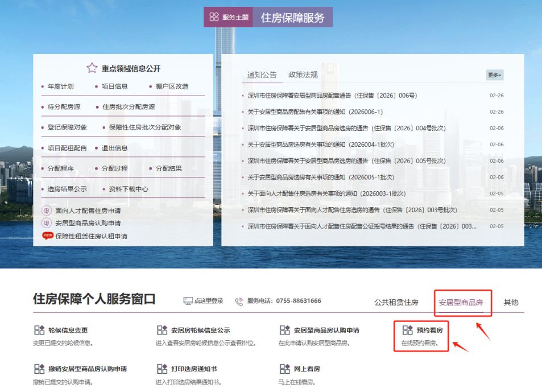Open the 资料下载中心 link
542x392 pixels.
(x=129, y=189)
